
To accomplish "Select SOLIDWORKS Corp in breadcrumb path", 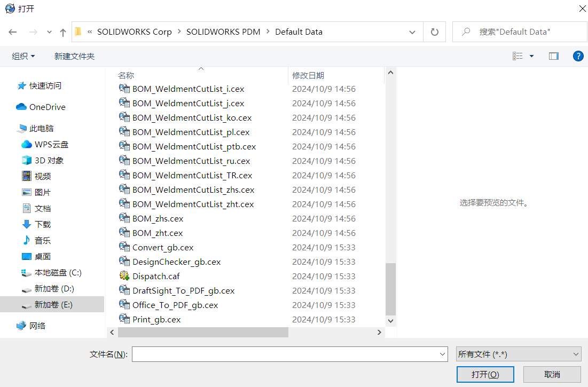I will pyautogui.click(x=134, y=32).
